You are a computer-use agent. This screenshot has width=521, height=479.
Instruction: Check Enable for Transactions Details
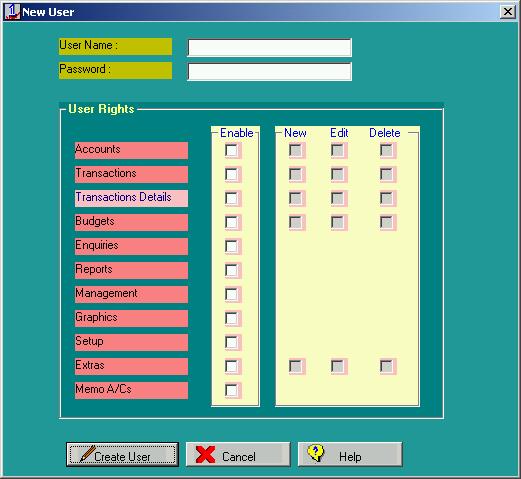pyautogui.click(x=232, y=198)
